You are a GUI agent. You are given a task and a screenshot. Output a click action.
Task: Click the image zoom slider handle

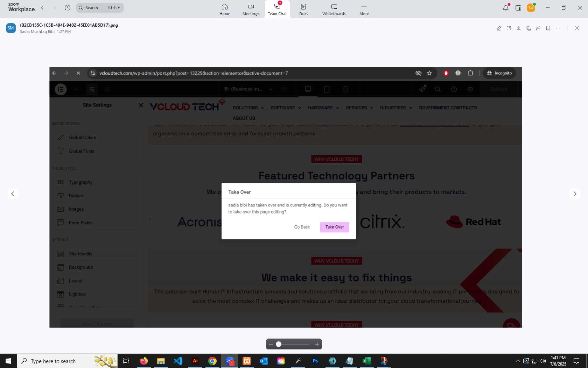pyautogui.click(x=279, y=344)
